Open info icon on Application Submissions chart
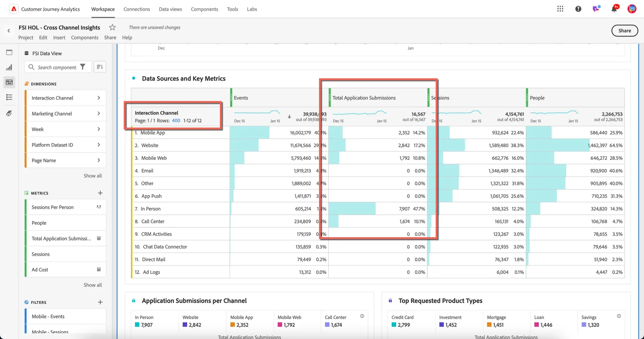 point(362,316)
